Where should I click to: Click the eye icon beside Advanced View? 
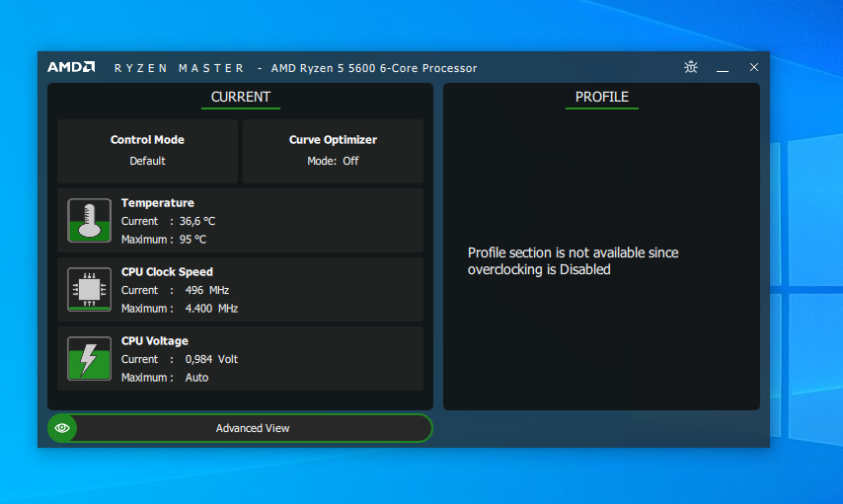click(x=62, y=428)
